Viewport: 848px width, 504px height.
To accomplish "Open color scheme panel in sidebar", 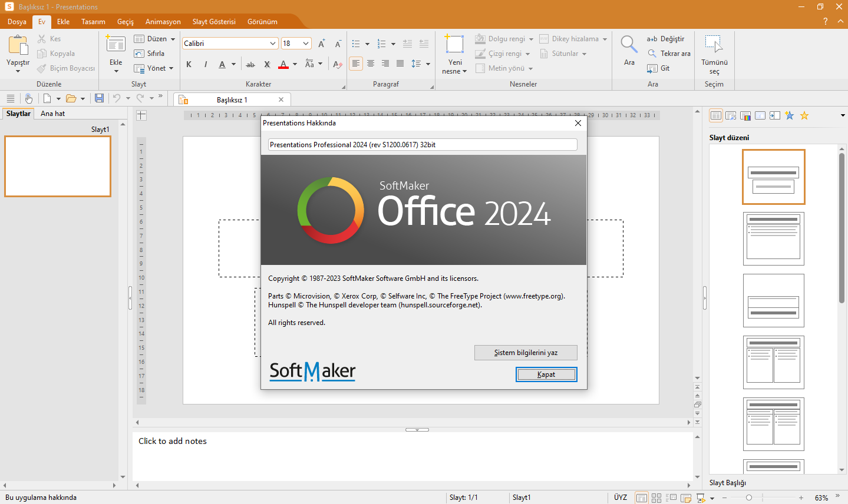I will click(745, 115).
